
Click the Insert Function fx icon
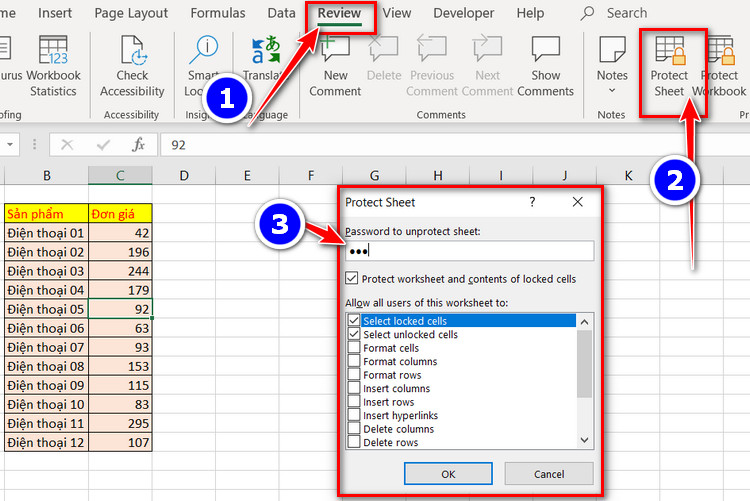(138, 144)
